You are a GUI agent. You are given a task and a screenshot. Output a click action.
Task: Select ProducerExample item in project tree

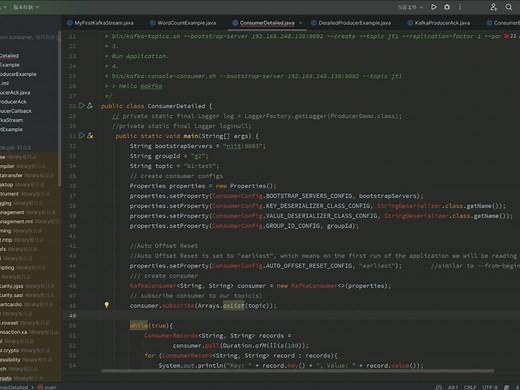click(x=18, y=74)
